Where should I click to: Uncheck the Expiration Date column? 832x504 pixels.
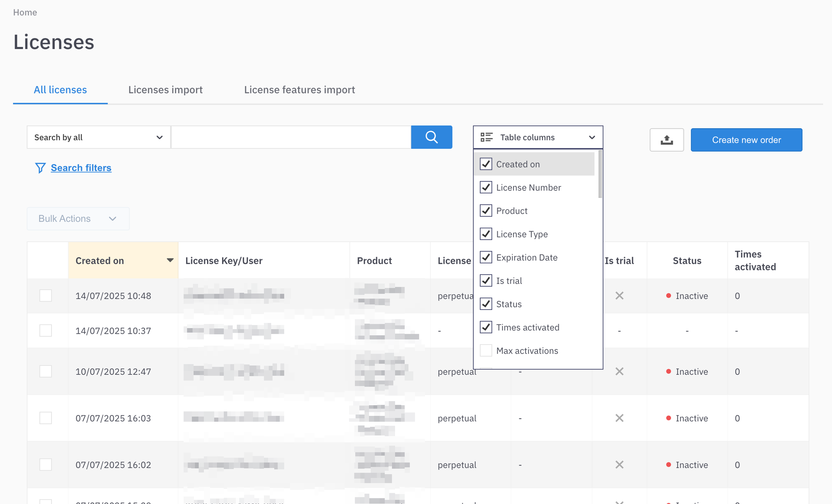486,257
